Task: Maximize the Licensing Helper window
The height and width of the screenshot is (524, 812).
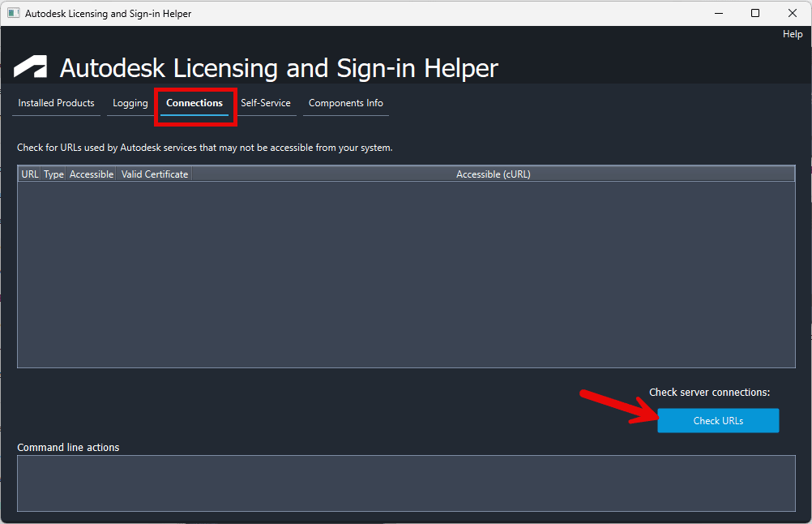Action: point(755,14)
